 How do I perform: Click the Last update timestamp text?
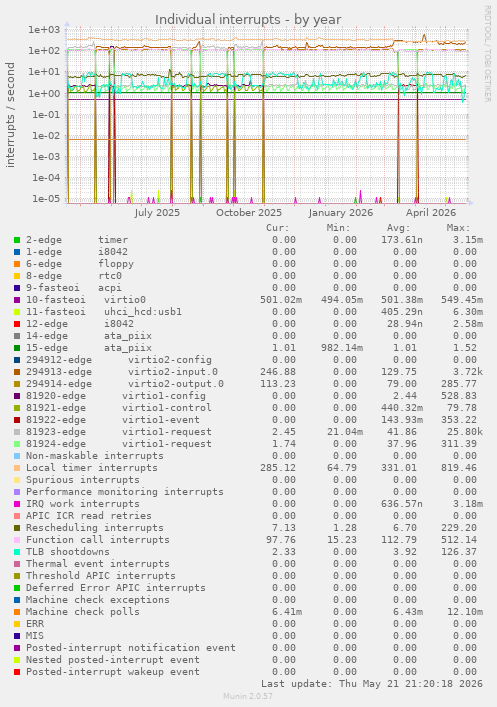pyautogui.click(x=372, y=684)
